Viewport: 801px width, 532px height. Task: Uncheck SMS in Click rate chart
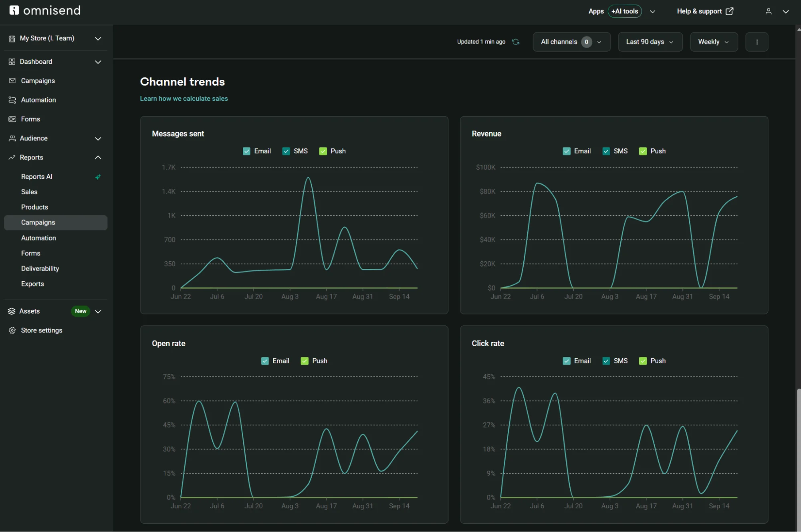pos(606,361)
